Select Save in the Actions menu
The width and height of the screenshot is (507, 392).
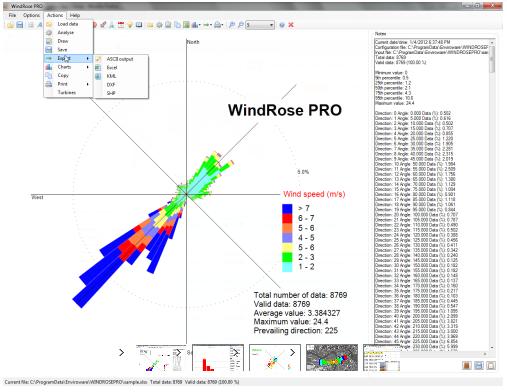click(x=68, y=50)
